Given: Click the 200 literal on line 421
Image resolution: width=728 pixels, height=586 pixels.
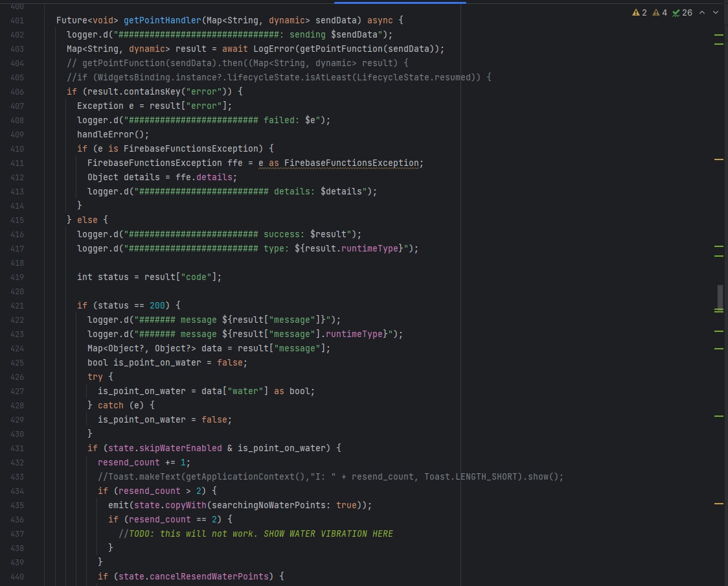Looking at the screenshot, I should tap(157, 305).
